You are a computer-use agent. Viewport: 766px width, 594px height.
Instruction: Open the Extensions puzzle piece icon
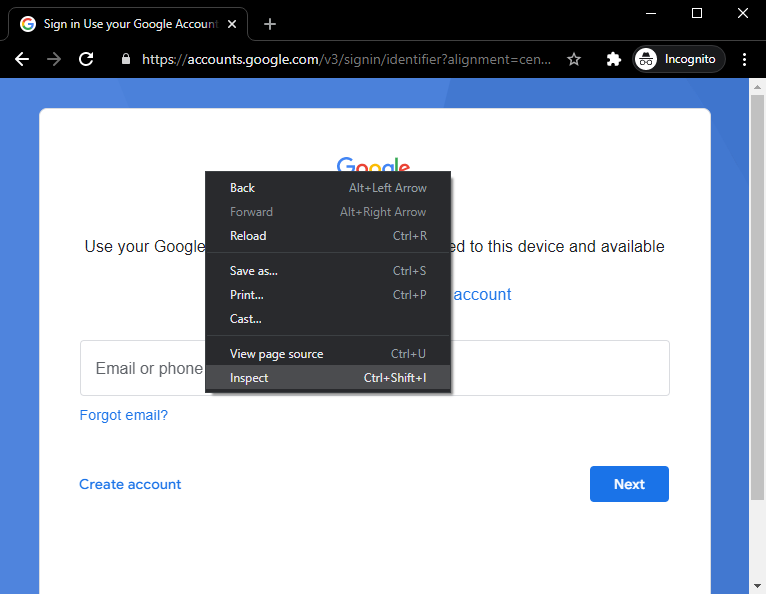614,59
